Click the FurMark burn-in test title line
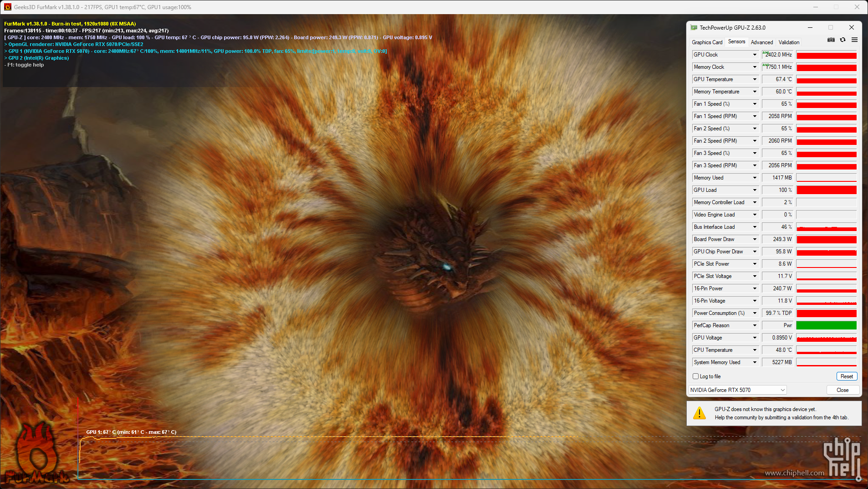868x489 pixels. [70, 24]
